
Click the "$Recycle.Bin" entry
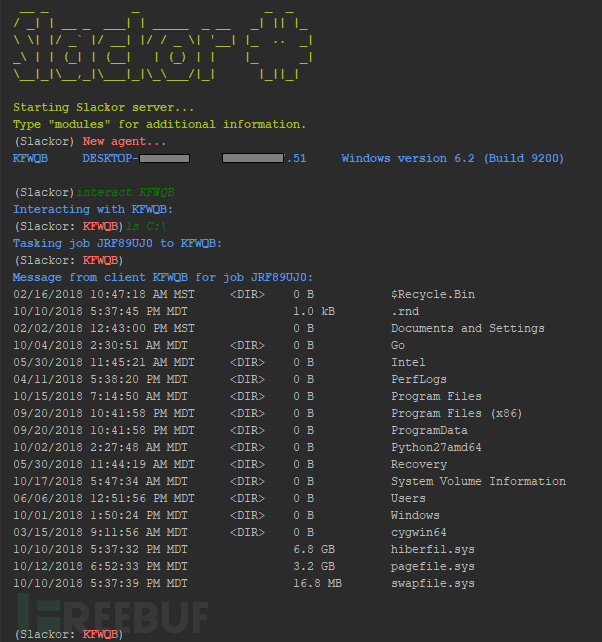coord(433,295)
